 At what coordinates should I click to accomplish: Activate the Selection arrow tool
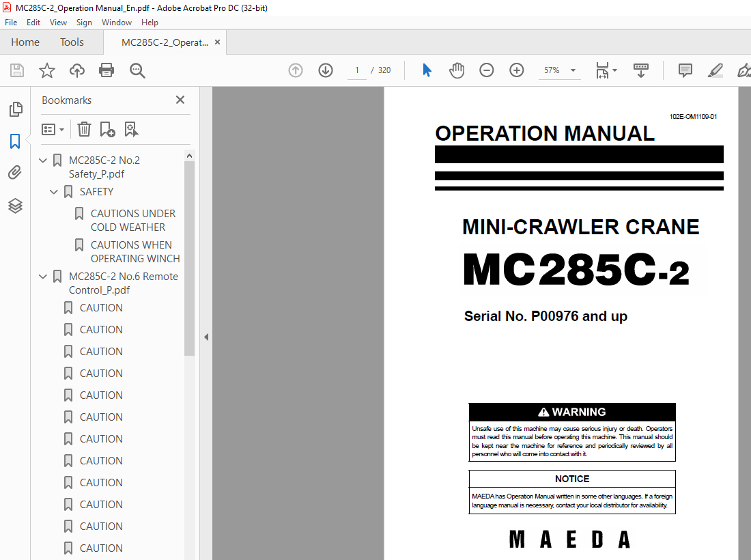(x=427, y=70)
